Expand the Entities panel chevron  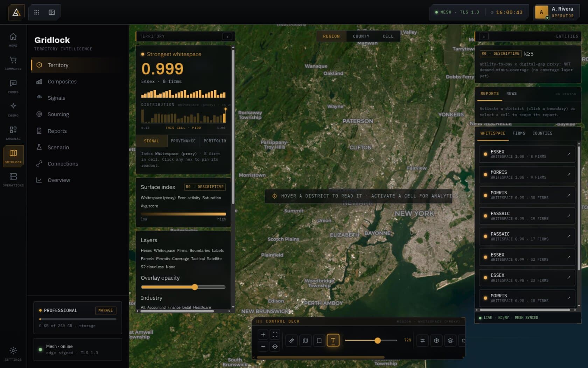pyautogui.click(x=484, y=36)
